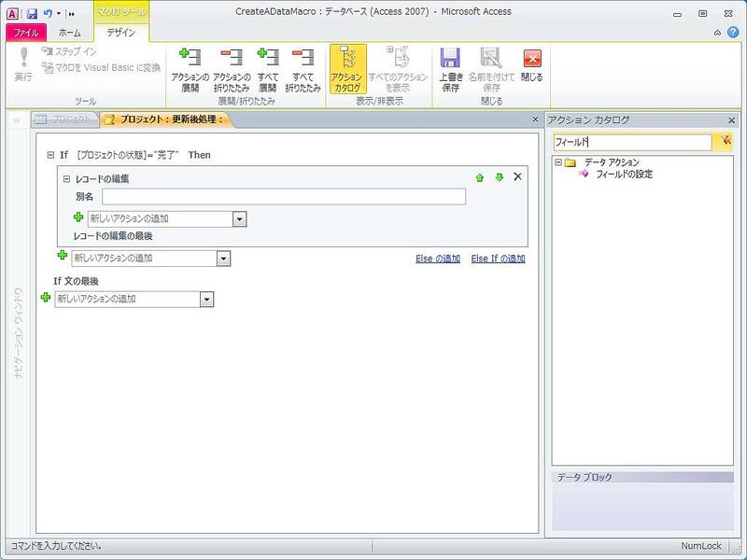Open the ファイル tab

click(x=26, y=33)
